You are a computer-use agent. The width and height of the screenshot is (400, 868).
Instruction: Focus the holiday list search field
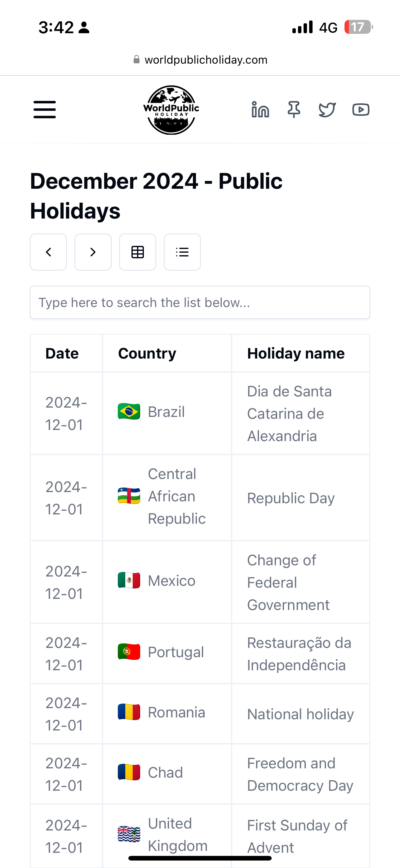coord(200,302)
